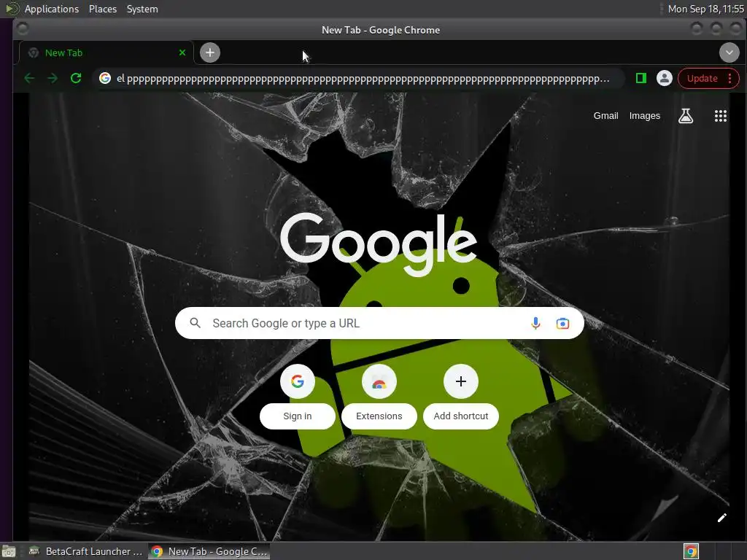The height and width of the screenshot is (560, 747).
Task: Select New Tab - Google Chrome taskbar entry
Action: tap(209, 551)
